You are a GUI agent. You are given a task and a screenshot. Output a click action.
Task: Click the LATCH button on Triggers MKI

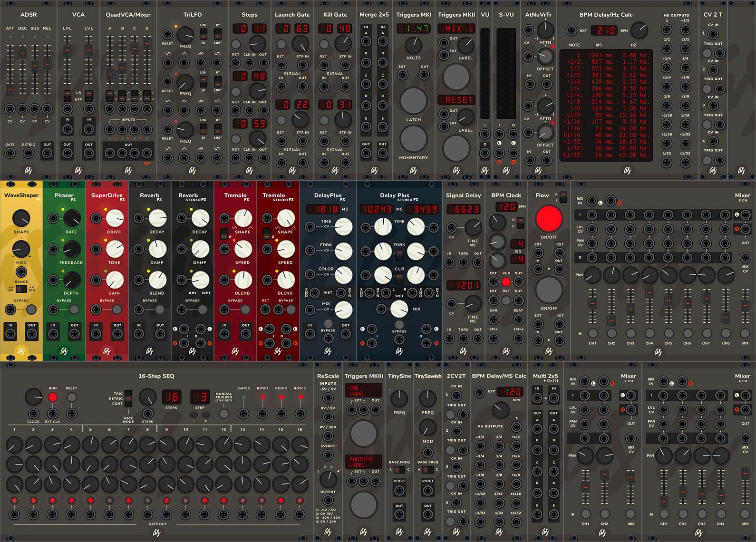(x=414, y=100)
